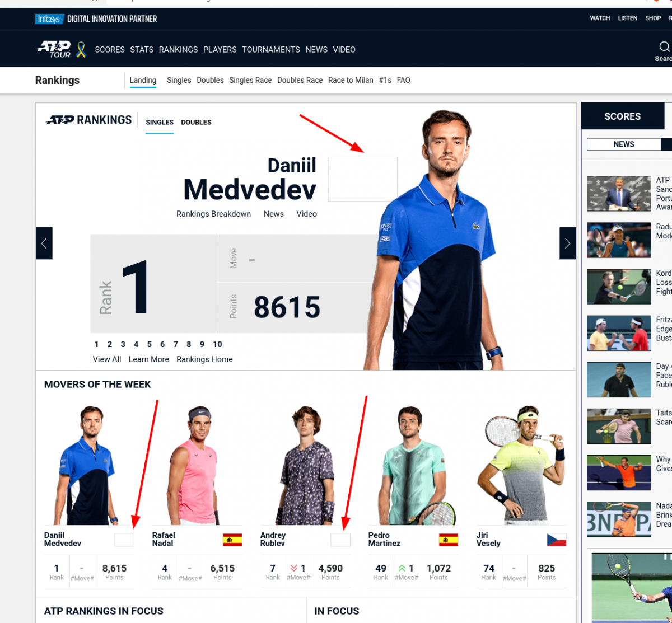This screenshot has height=623, width=672.
Task: Click Pedro Martinez's Spain flag icon
Action: coord(449,540)
